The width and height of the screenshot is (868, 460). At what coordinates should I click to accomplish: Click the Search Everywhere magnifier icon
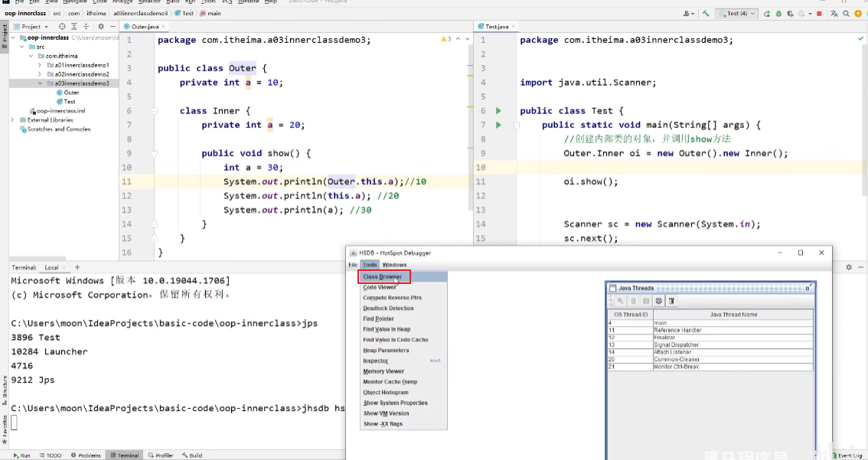pyautogui.click(x=847, y=13)
